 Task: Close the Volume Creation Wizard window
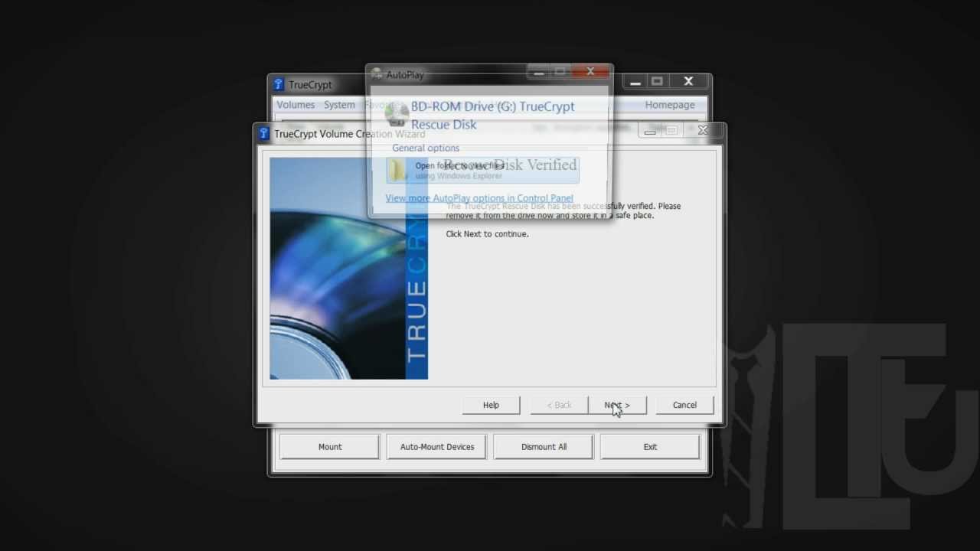pos(703,131)
